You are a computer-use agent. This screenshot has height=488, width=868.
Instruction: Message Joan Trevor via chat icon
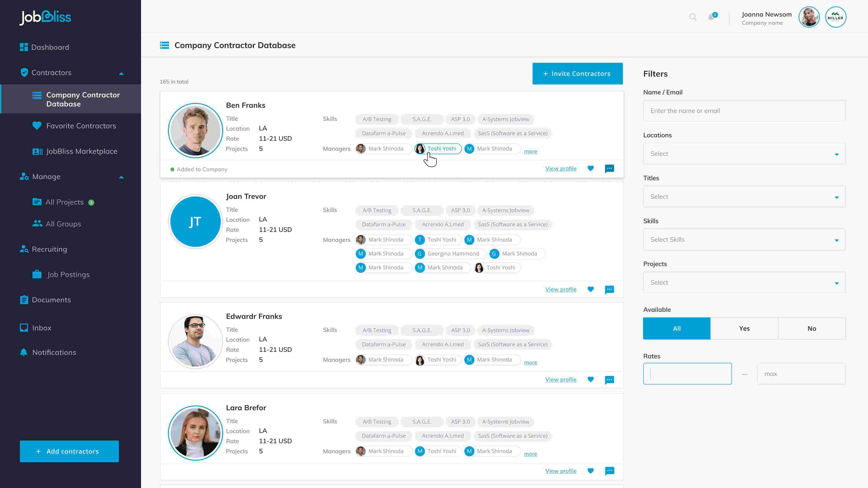click(x=609, y=290)
